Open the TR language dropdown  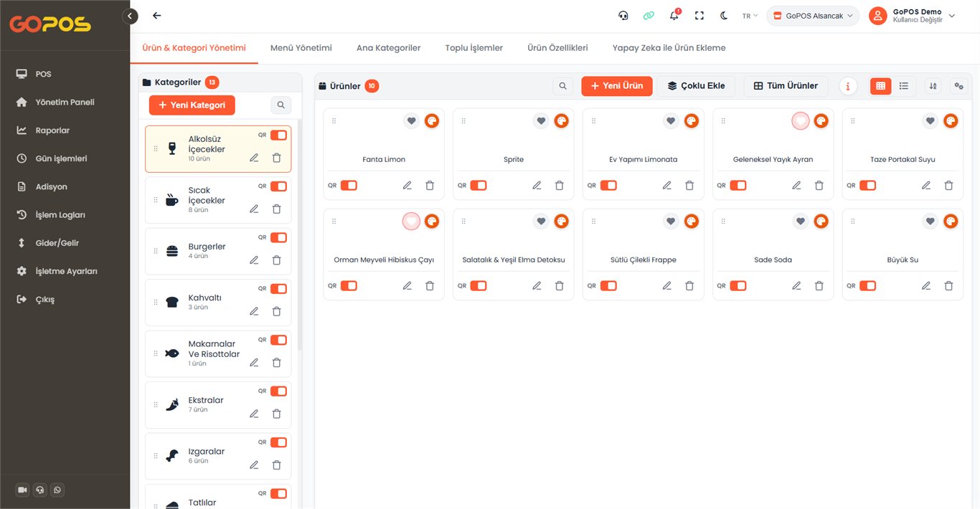point(750,16)
